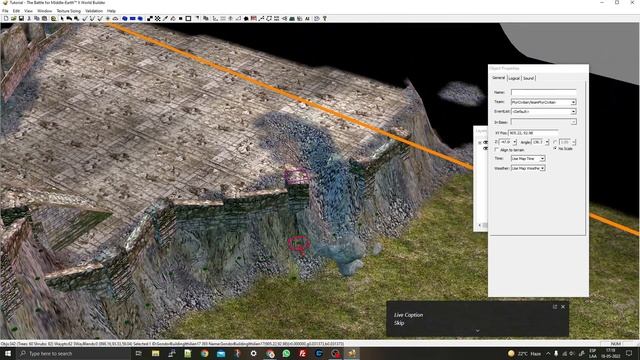Viewport: 640px width, 360px height.
Task: Switch to the General tab
Action: coord(498,78)
